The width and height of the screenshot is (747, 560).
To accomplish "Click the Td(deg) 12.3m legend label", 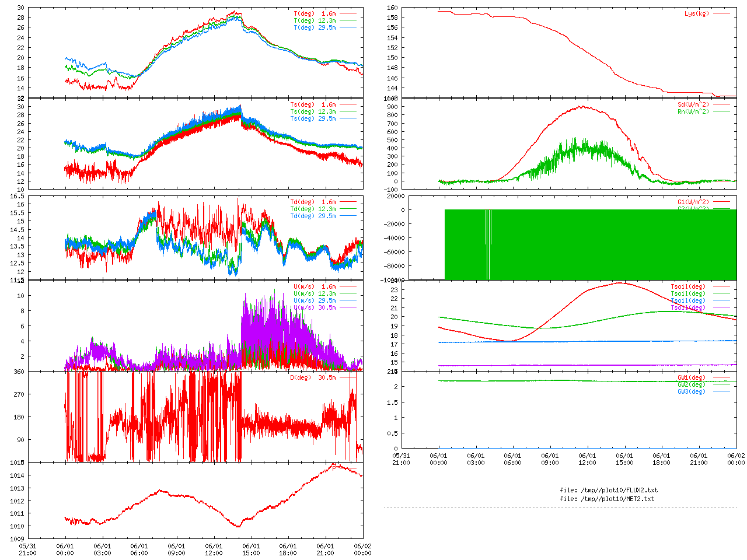I will click(313, 209).
